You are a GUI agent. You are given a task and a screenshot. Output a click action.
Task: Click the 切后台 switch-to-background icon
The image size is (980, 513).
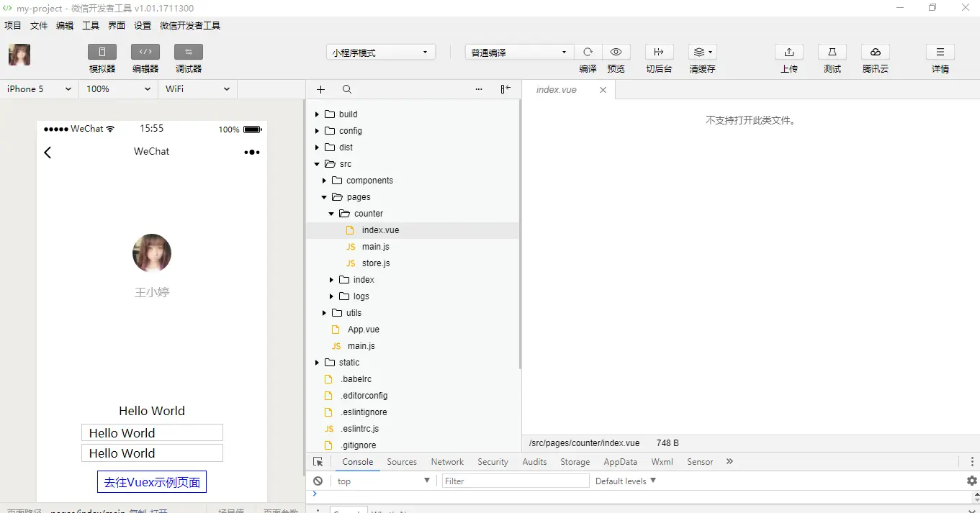(x=659, y=52)
